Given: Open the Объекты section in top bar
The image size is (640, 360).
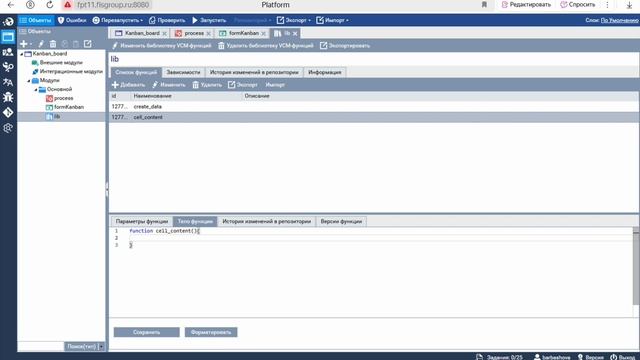Looking at the screenshot, I should (36, 20).
